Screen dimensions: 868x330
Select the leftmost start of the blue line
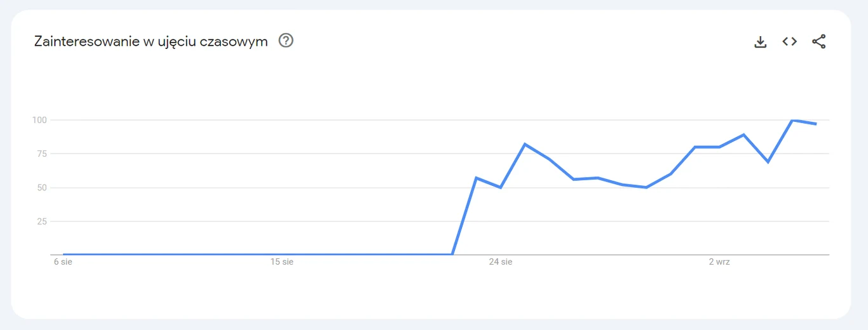click(x=64, y=254)
